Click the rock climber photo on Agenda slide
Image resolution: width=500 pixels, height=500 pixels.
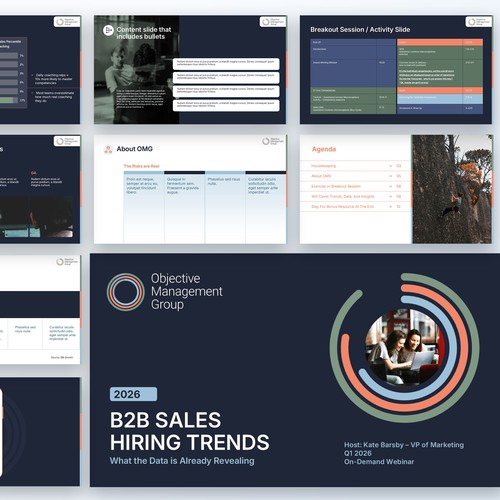pos(452,189)
